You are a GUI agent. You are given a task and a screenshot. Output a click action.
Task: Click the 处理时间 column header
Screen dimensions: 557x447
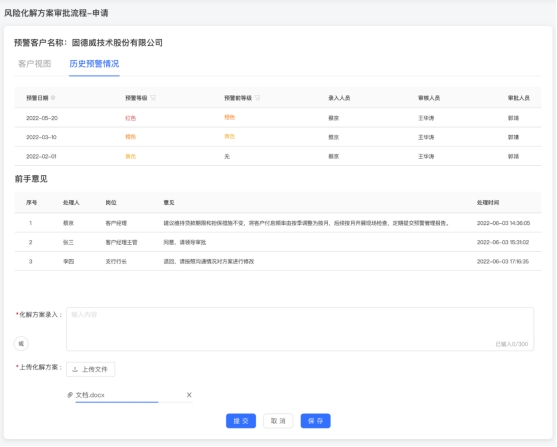(x=488, y=203)
